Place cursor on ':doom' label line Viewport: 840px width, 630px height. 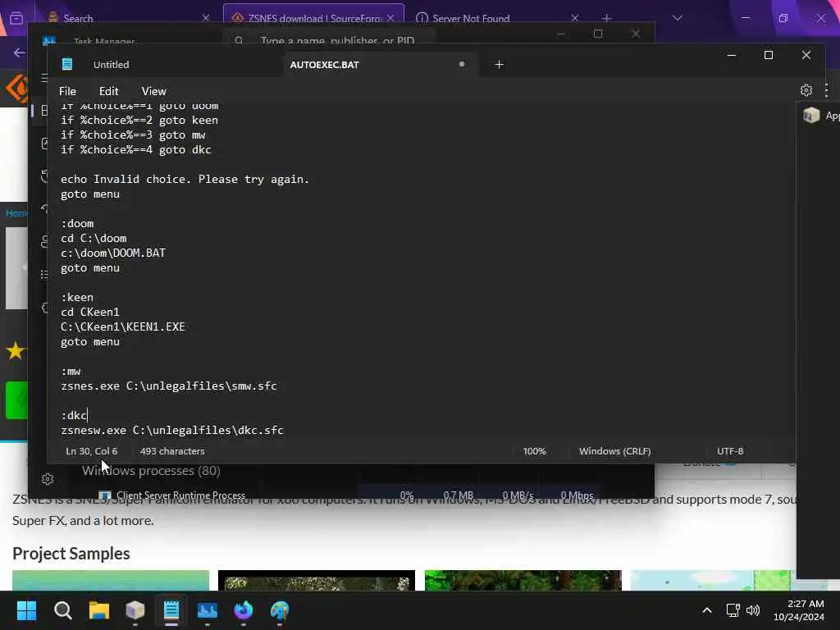coord(77,223)
